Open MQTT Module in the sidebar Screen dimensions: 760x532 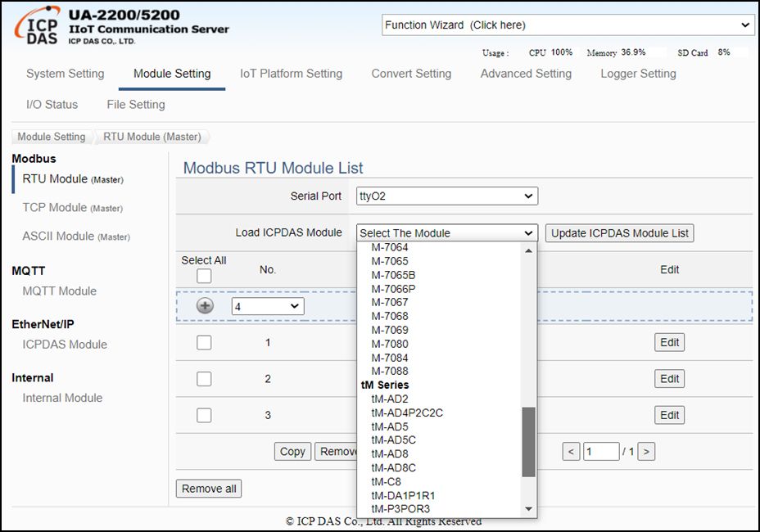[x=59, y=291]
